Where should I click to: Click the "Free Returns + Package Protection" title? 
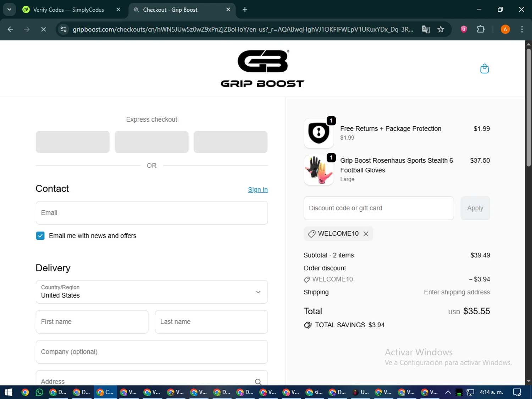coord(391,129)
